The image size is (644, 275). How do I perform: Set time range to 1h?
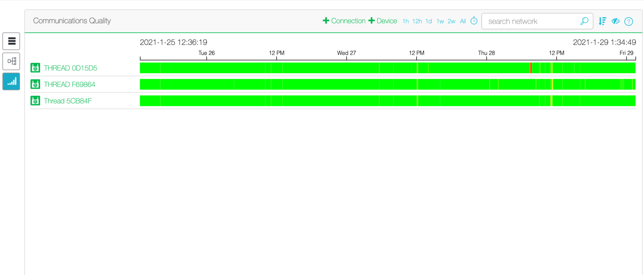pyautogui.click(x=405, y=21)
